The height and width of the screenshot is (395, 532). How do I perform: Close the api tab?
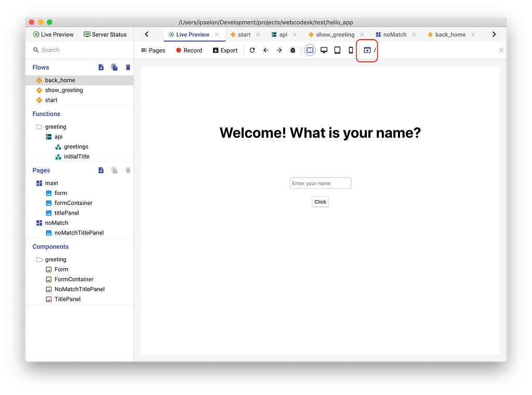point(295,35)
